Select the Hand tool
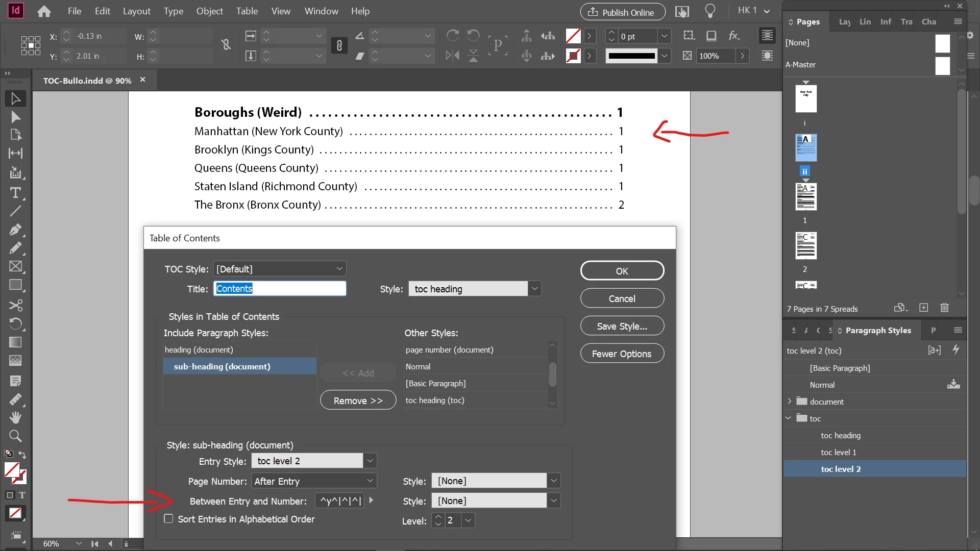Viewport: 980px width, 551px height. 15,418
